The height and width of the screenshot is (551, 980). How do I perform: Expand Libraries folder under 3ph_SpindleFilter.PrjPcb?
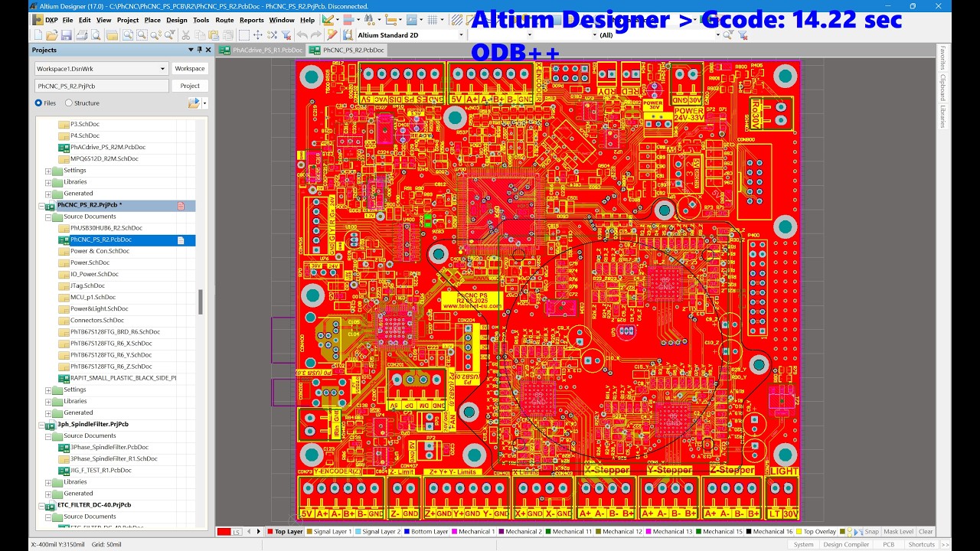click(x=48, y=482)
